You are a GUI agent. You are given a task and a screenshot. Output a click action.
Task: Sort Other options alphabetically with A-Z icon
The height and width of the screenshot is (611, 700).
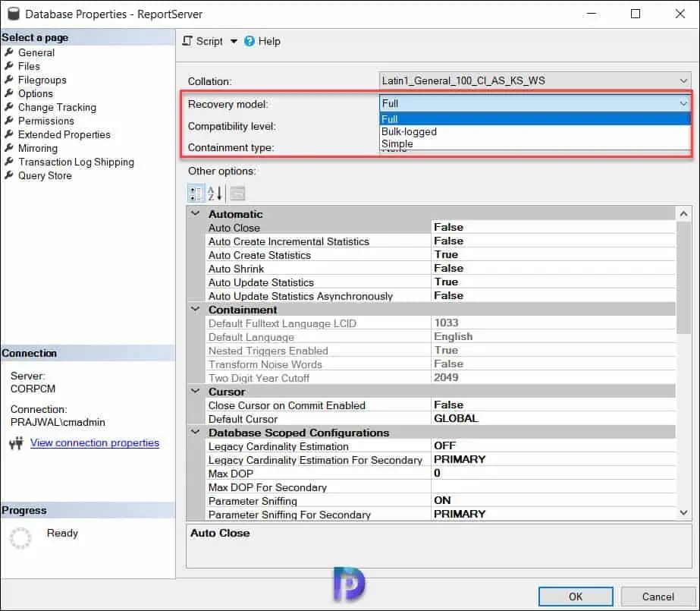point(215,194)
